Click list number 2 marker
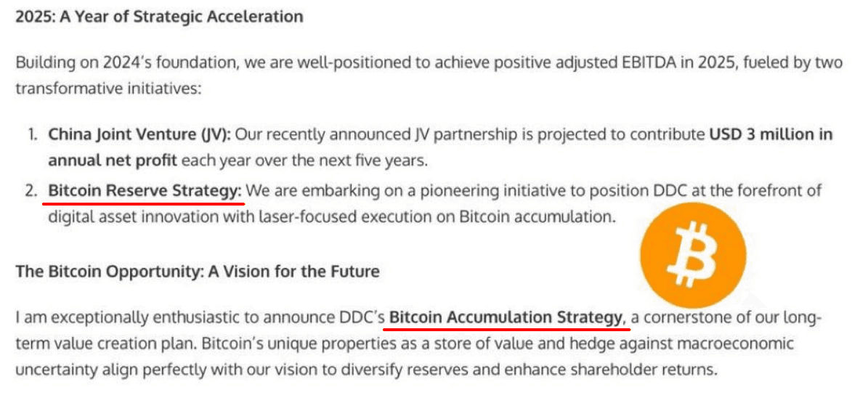 [x=33, y=192]
